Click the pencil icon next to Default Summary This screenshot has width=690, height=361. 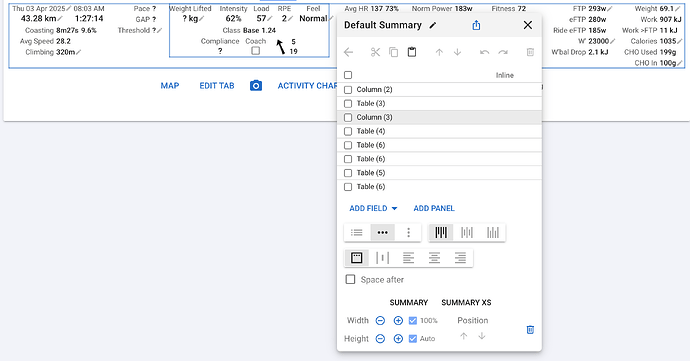[x=433, y=26]
